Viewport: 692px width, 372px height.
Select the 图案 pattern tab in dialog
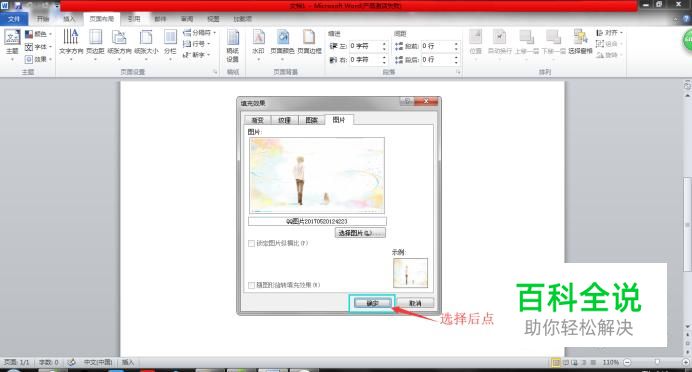(x=312, y=120)
